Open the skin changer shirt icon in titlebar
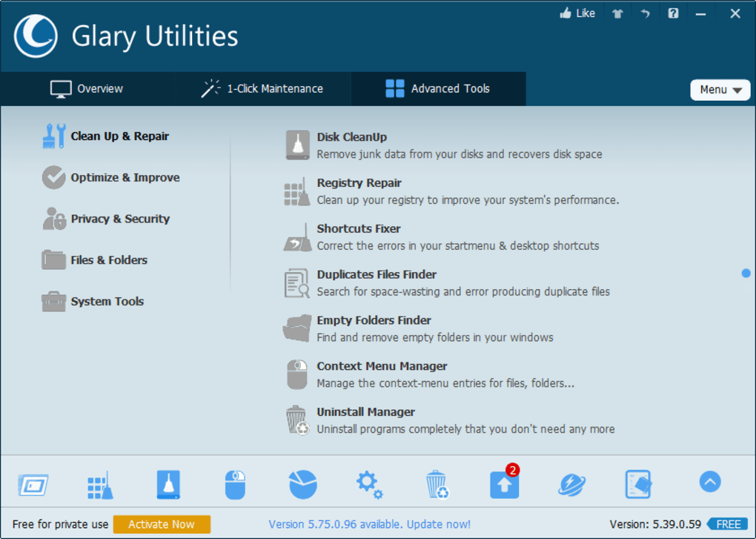Image resolution: width=756 pixels, height=539 pixels. point(617,13)
